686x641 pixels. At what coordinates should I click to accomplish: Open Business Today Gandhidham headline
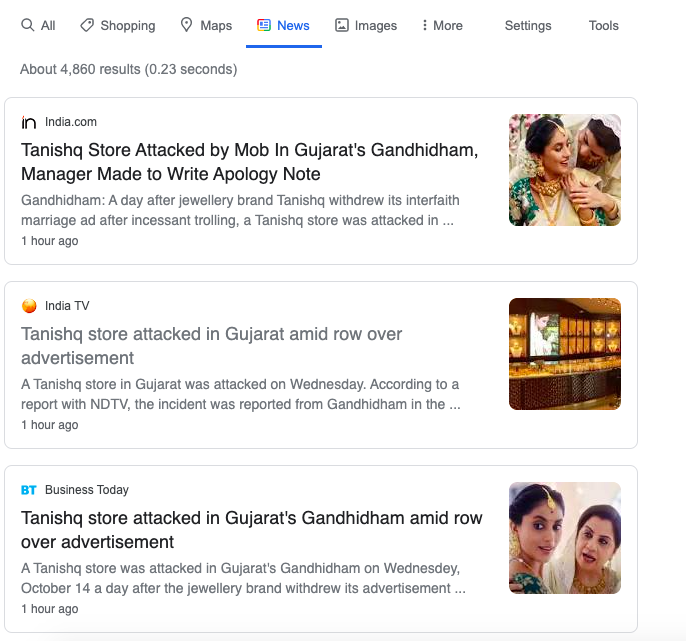click(x=252, y=530)
